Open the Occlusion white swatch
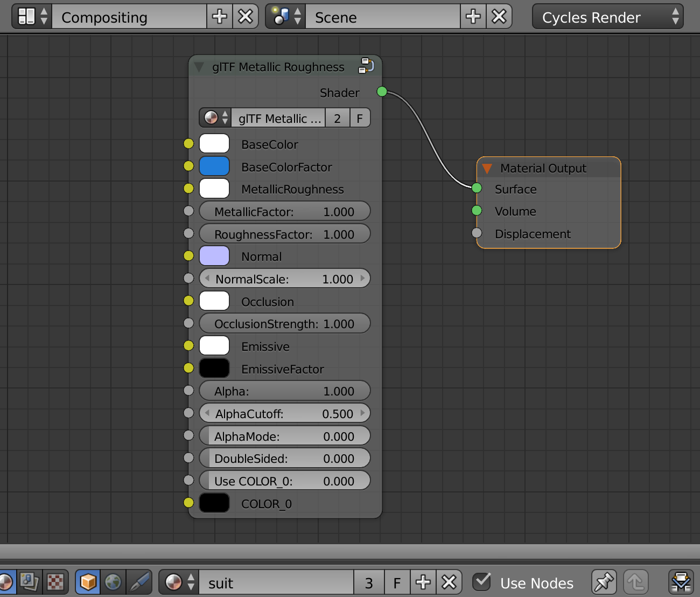 click(214, 301)
